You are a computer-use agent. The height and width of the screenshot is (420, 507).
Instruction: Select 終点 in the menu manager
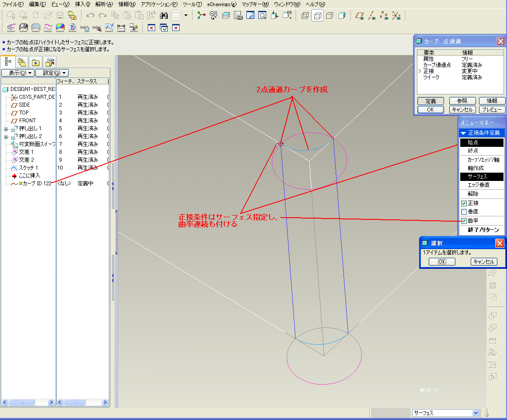[473, 151]
